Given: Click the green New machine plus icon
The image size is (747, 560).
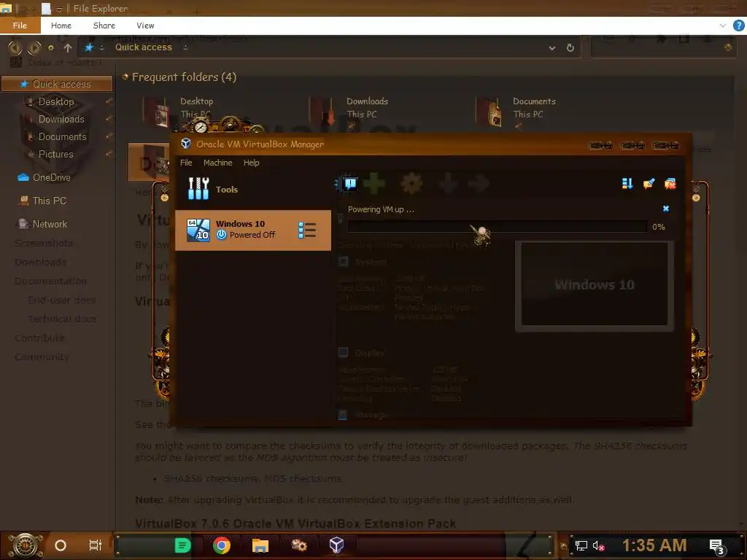Looking at the screenshot, I should pos(374,183).
